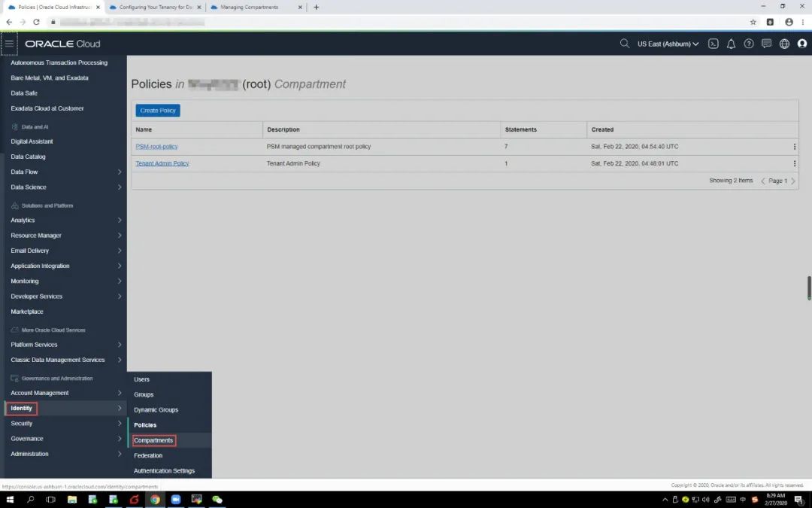Open the hamburger navigation menu icon

tap(9, 44)
